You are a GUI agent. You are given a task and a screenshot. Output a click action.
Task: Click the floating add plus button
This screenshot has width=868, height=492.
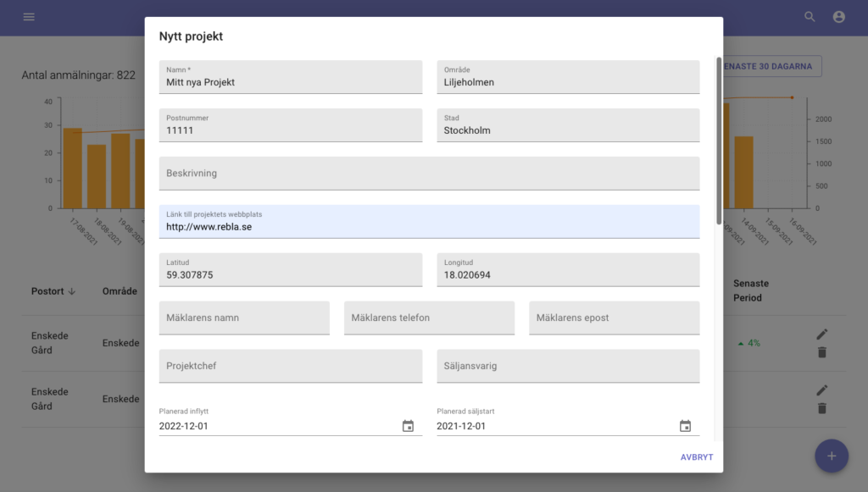832,456
